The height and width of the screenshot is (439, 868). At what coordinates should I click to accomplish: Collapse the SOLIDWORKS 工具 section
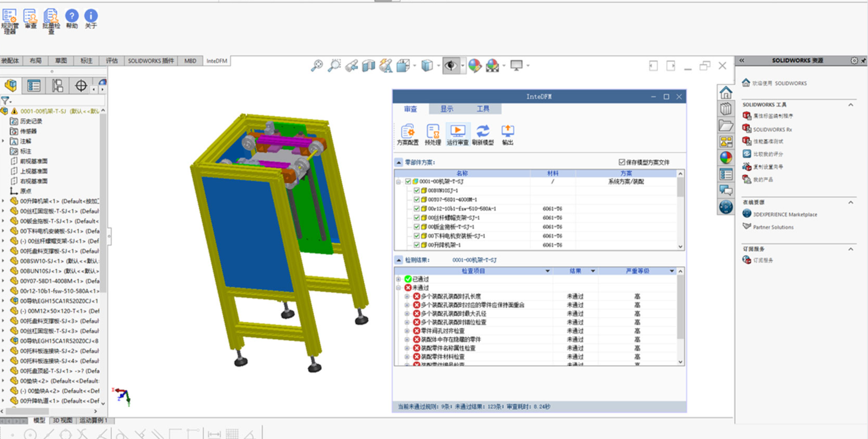(851, 105)
